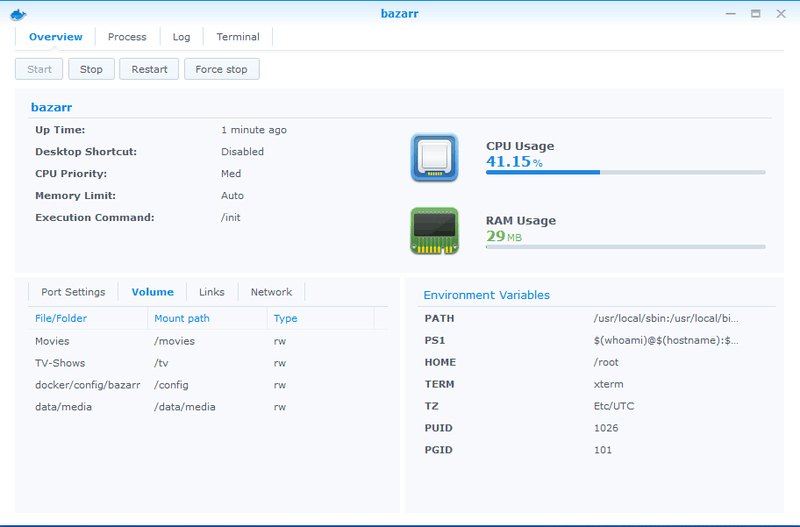Click the /data/media mount path
The image size is (800, 527).
tap(185, 407)
